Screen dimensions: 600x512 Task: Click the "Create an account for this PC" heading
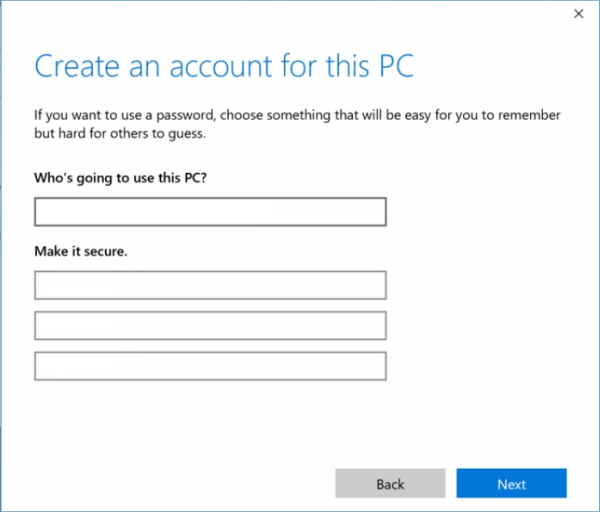[x=224, y=66]
